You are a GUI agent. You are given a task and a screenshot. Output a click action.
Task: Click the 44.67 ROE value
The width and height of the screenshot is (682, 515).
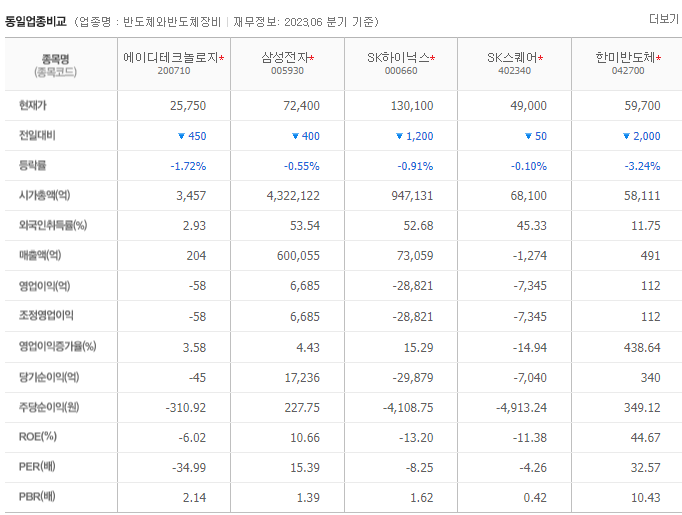tap(646, 438)
